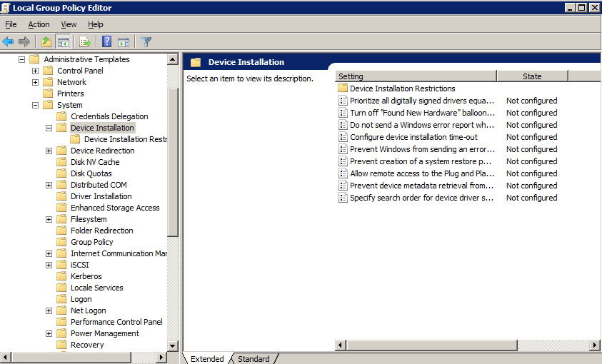Select Performance Control Panel tree item
The height and width of the screenshot is (364, 602).
(x=116, y=322)
